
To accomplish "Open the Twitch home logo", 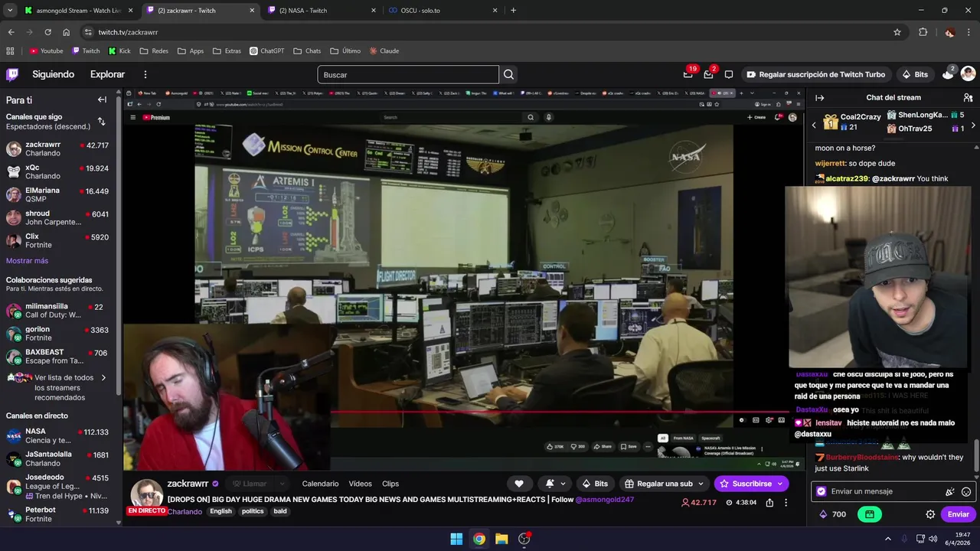I will (x=12, y=74).
